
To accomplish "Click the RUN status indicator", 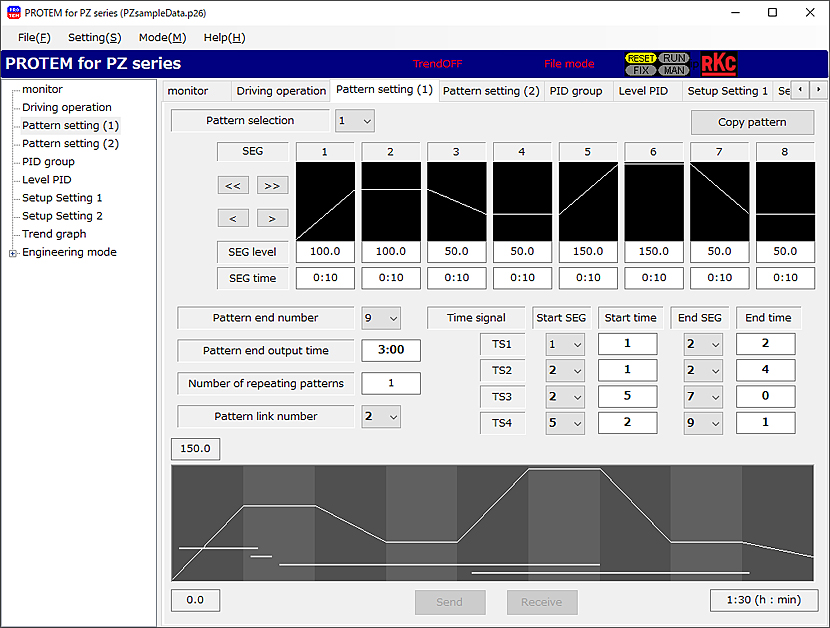I will point(674,58).
